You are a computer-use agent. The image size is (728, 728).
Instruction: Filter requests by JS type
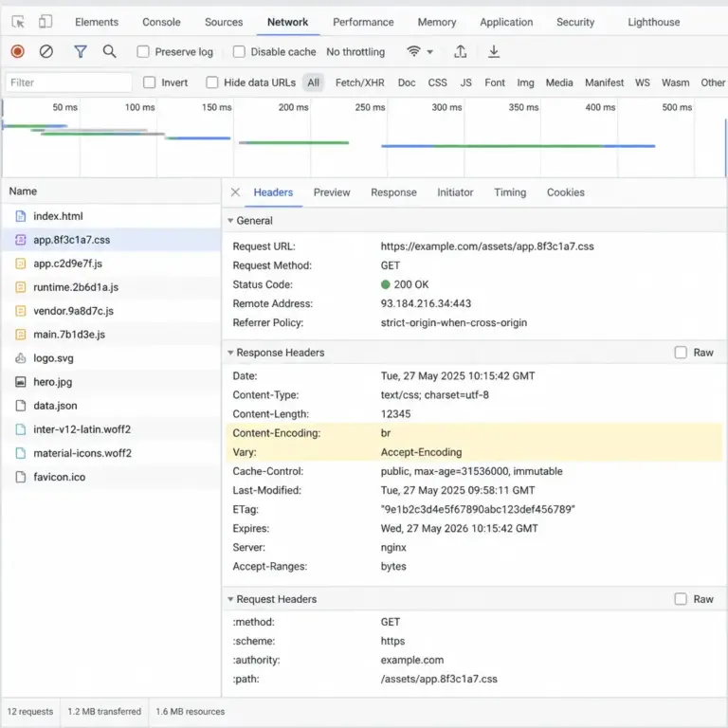click(x=465, y=82)
